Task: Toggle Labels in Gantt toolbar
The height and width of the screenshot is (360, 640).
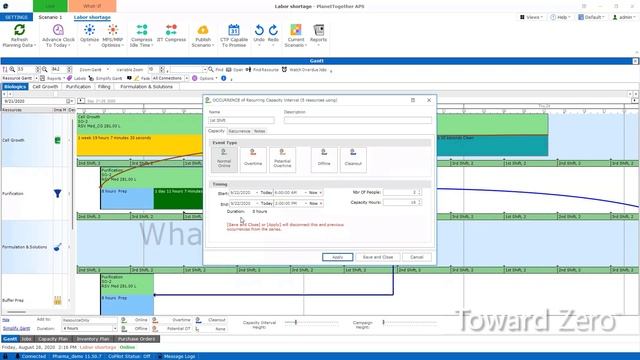Action: click(76, 78)
